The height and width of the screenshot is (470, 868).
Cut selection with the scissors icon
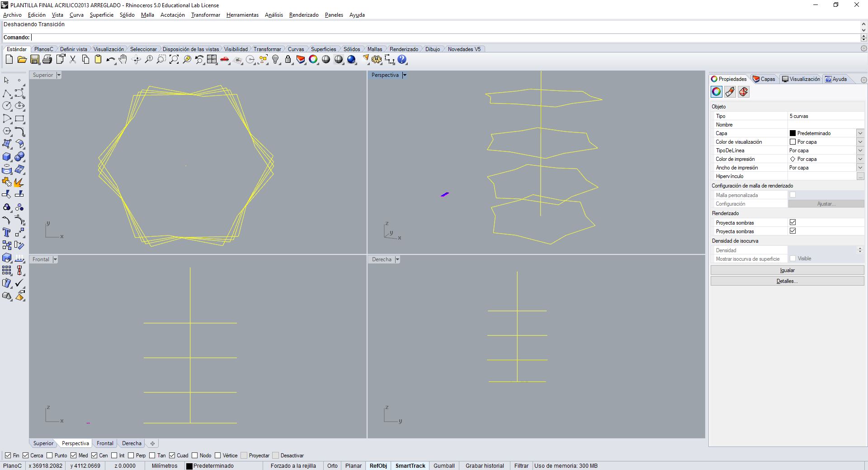click(73, 59)
